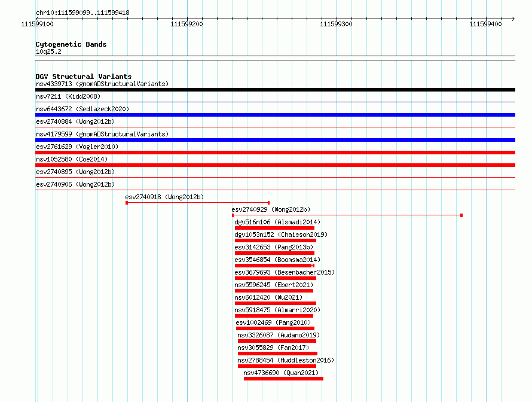Click ruler position 111599200
The height and width of the screenshot is (402, 532).
[x=186, y=24]
